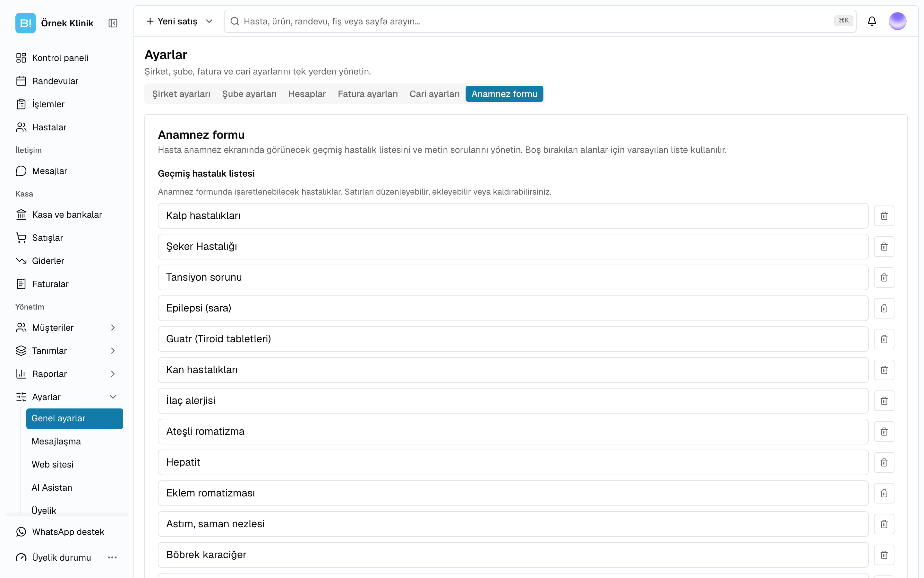Remove the İlaç alerjisi row
The height and width of the screenshot is (578, 924).
pyautogui.click(x=884, y=401)
